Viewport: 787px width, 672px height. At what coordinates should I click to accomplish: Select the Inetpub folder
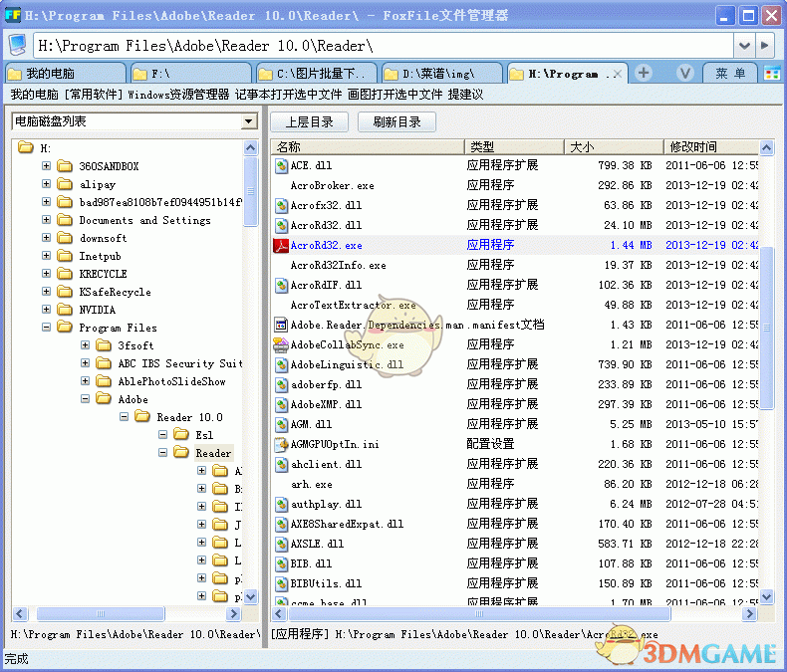pos(100,256)
